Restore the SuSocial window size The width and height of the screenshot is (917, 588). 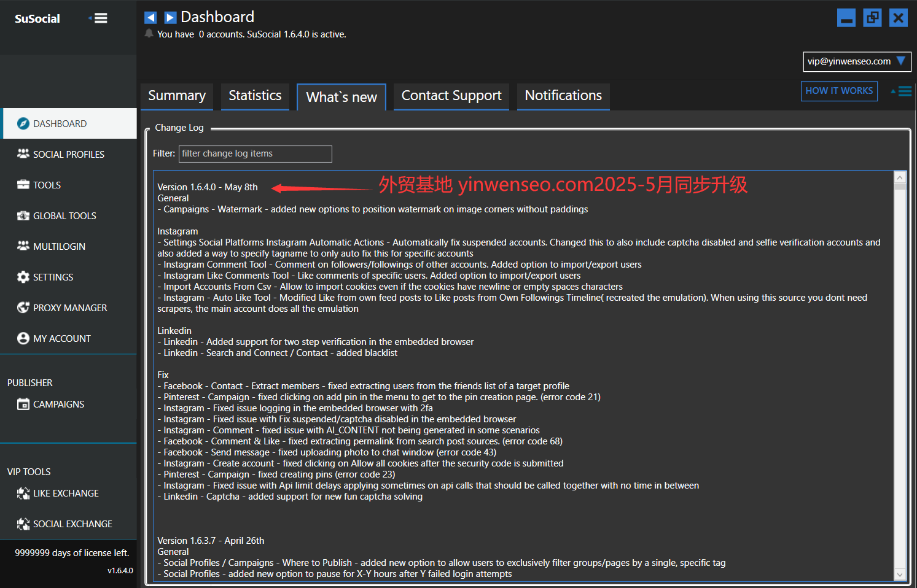(872, 18)
